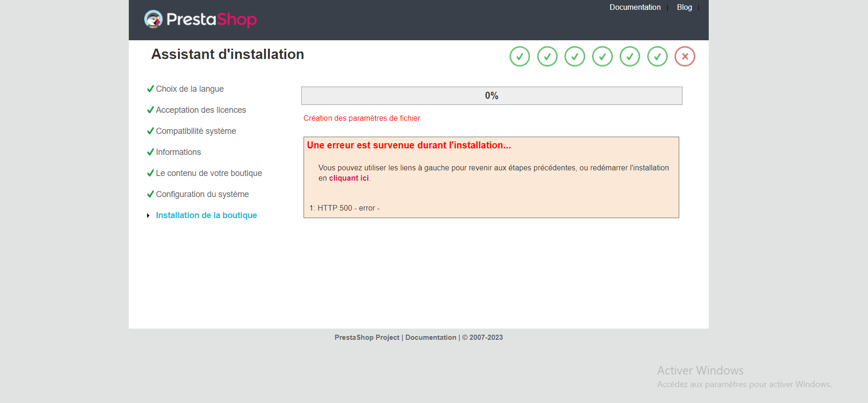
Task: Click 'Une erreur est survenue durant l'installation' heading
Action: (409, 145)
